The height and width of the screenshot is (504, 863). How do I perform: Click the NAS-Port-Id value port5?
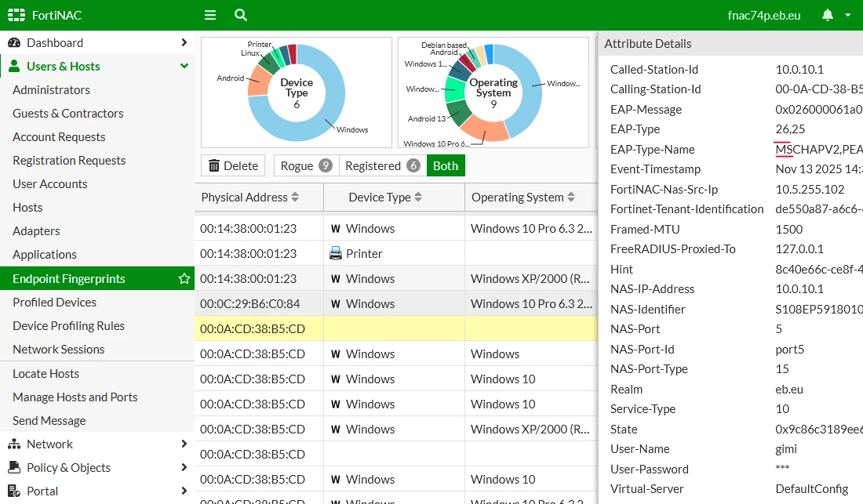(x=790, y=350)
